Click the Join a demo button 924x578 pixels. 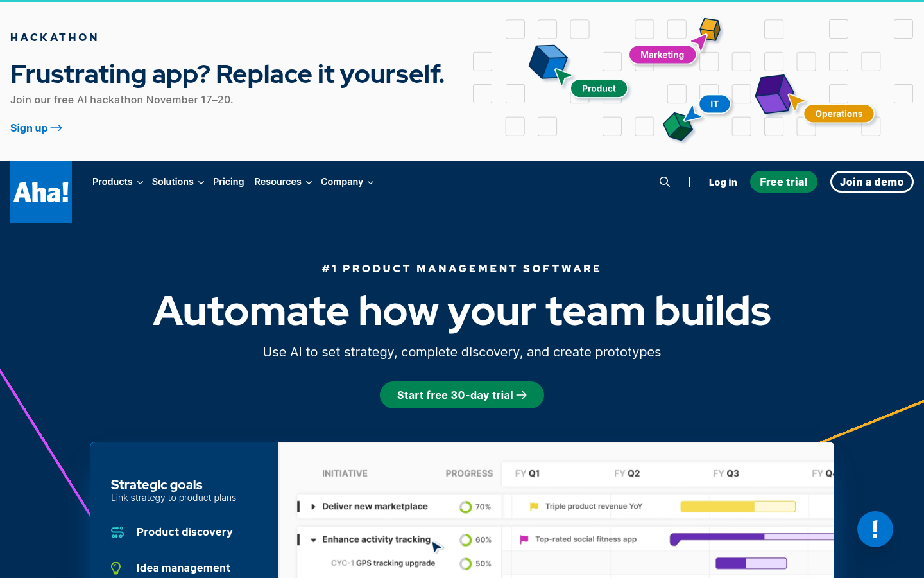click(x=871, y=182)
